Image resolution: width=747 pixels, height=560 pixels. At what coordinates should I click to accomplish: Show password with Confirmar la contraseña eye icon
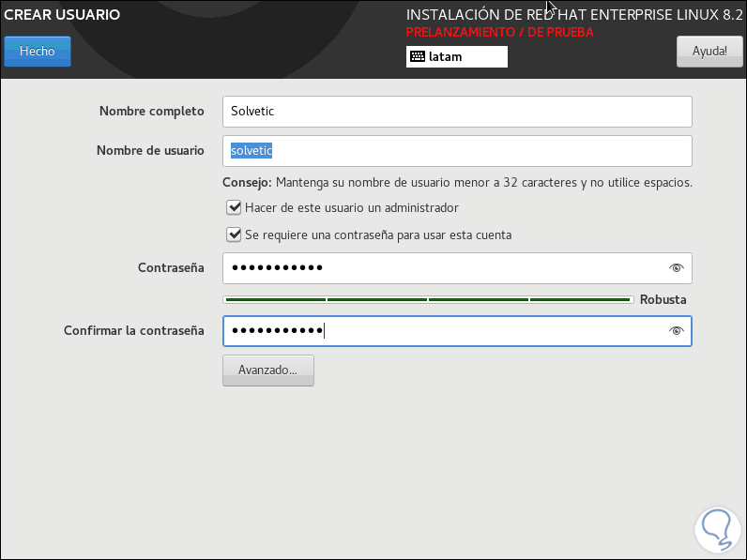pos(676,331)
